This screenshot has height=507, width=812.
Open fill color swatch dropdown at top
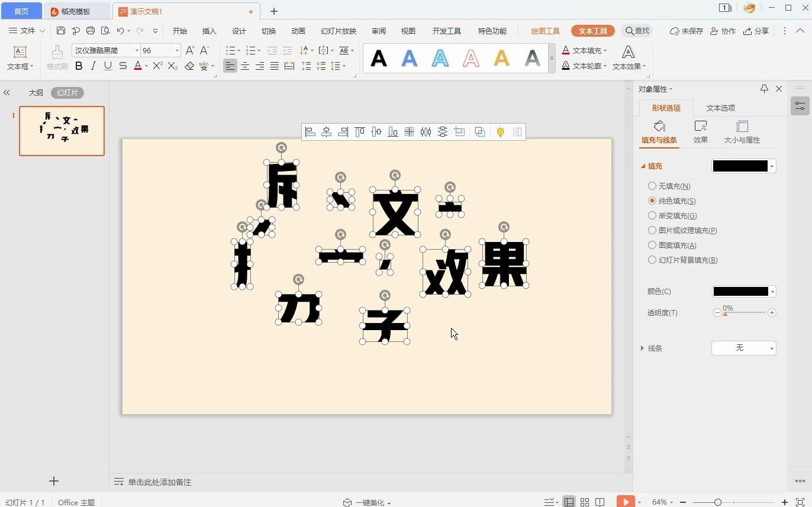pos(743,166)
